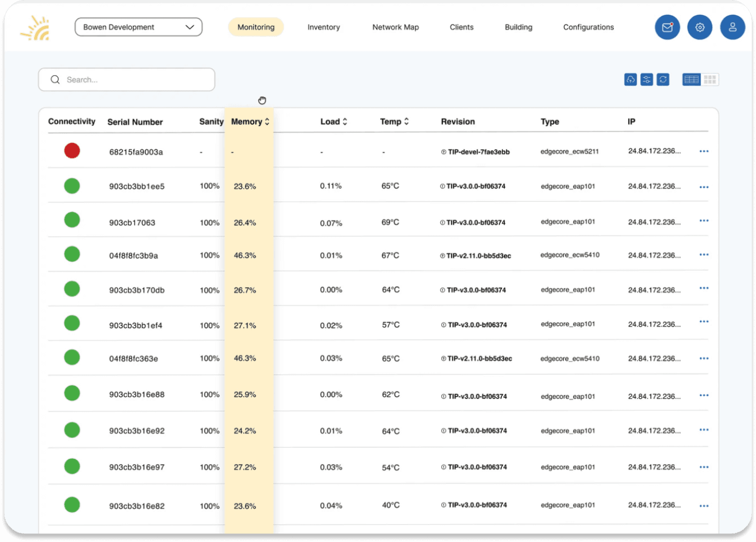The height and width of the screenshot is (542, 756).
Task: Click the Connectivity column header
Action: [72, 122]
